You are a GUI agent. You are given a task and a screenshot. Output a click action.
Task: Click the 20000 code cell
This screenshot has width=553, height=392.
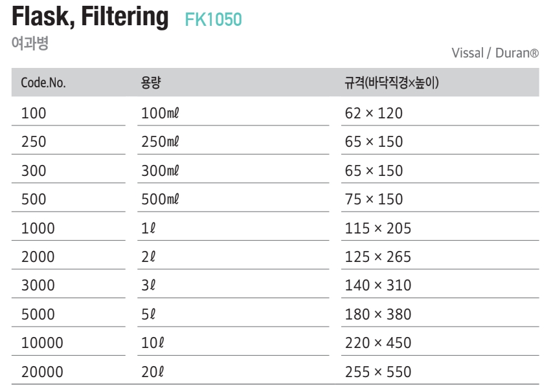(42, 372)
